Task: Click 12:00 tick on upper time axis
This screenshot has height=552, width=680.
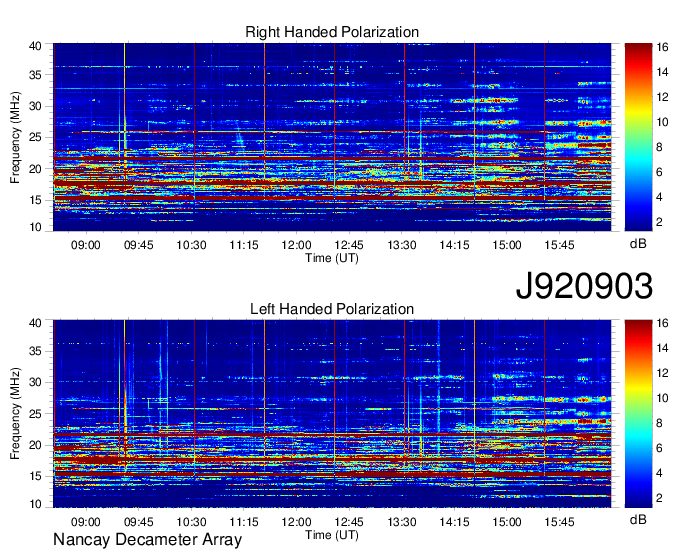Action: pos(297,245)
